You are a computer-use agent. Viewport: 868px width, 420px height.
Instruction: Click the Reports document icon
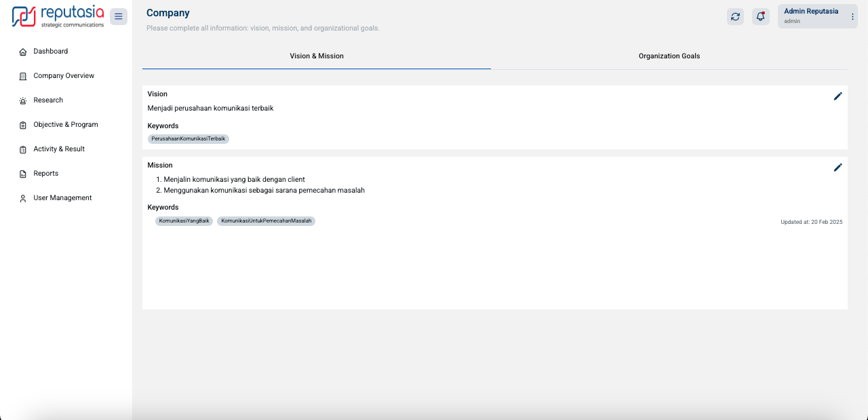coord(23,174)
